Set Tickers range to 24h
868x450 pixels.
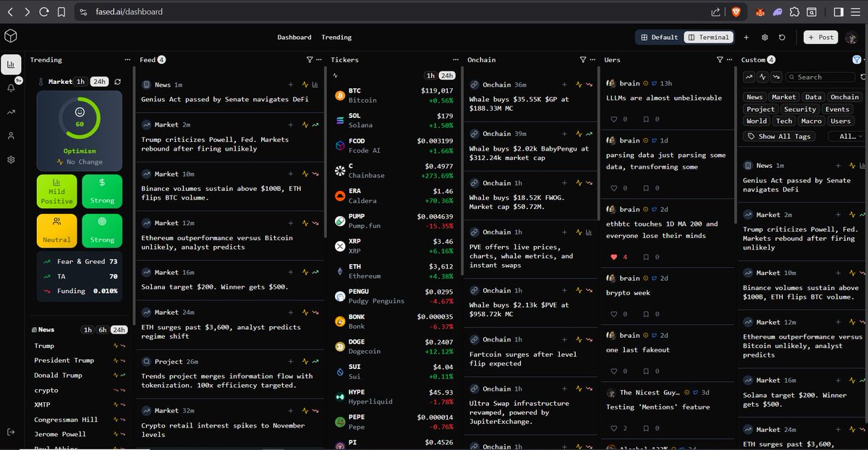pyautogui.click(x=447, y=75)
